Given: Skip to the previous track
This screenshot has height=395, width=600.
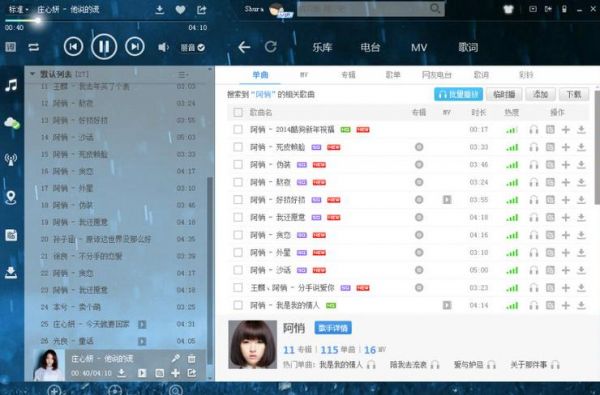Looking at the screenshot, I should point(73,47).
